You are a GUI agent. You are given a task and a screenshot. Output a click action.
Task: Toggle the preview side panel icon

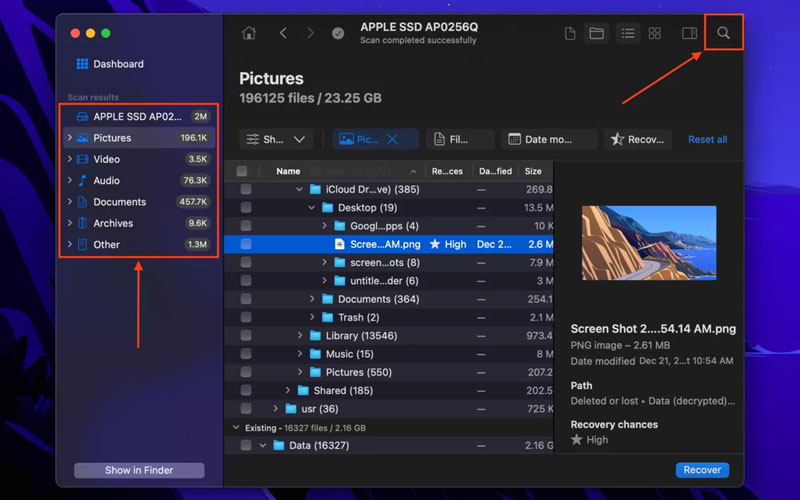pos(689,33)
